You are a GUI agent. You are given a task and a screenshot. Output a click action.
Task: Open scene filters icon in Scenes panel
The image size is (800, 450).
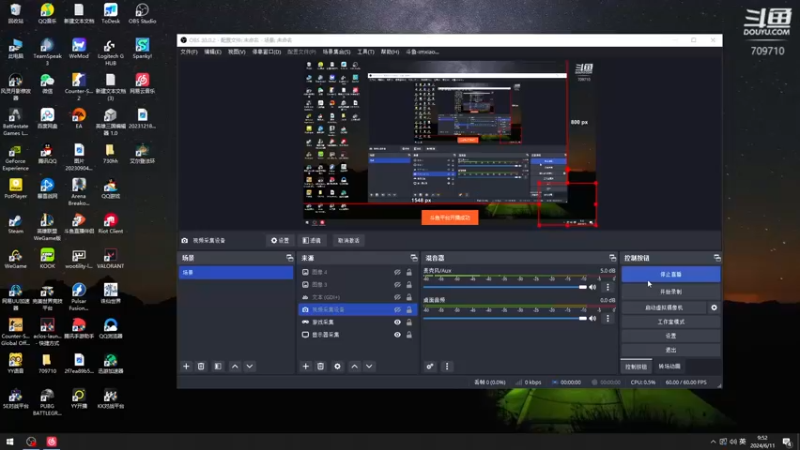tap(218, 366)
